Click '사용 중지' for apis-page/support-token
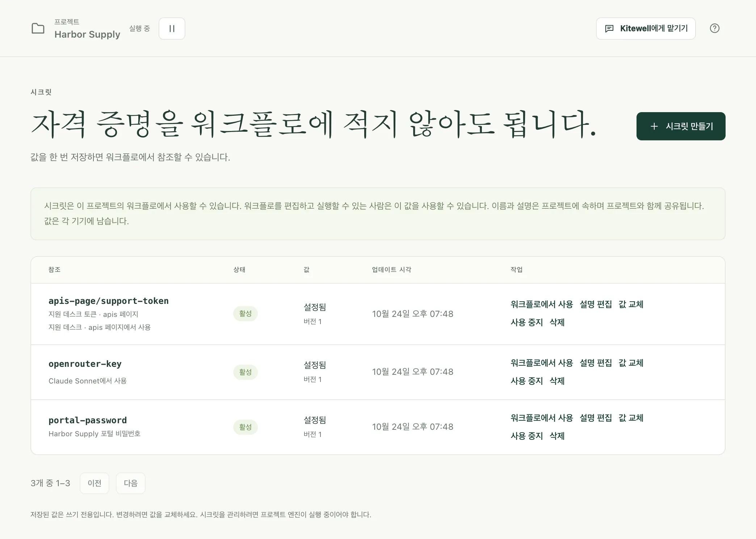 pyautogui.click(x=526, y=322)
